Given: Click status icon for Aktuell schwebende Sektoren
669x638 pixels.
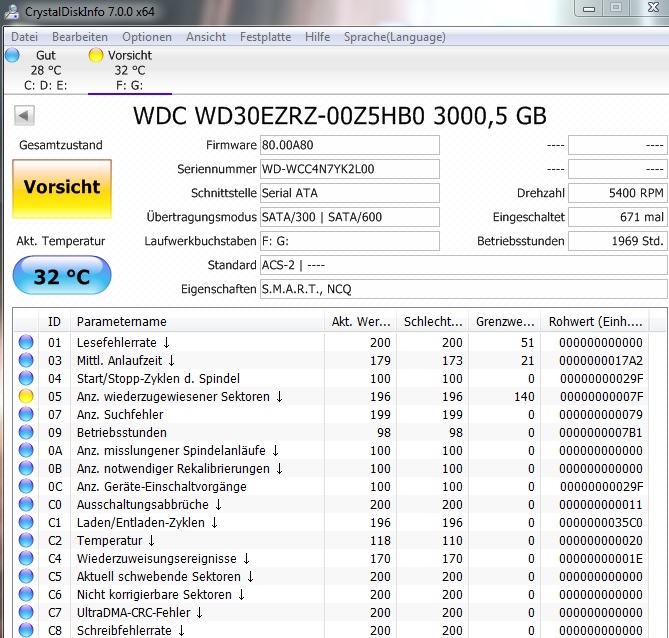Looking at the screenshot, I should (26, 577).
